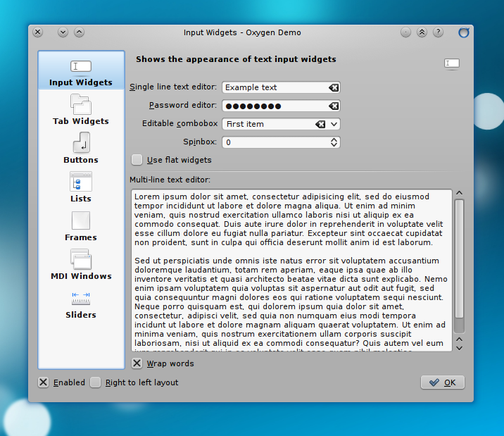This screenshot has height=436, width=504.
Task: Open the Tab Widgets page
Action: coord(81,110)
